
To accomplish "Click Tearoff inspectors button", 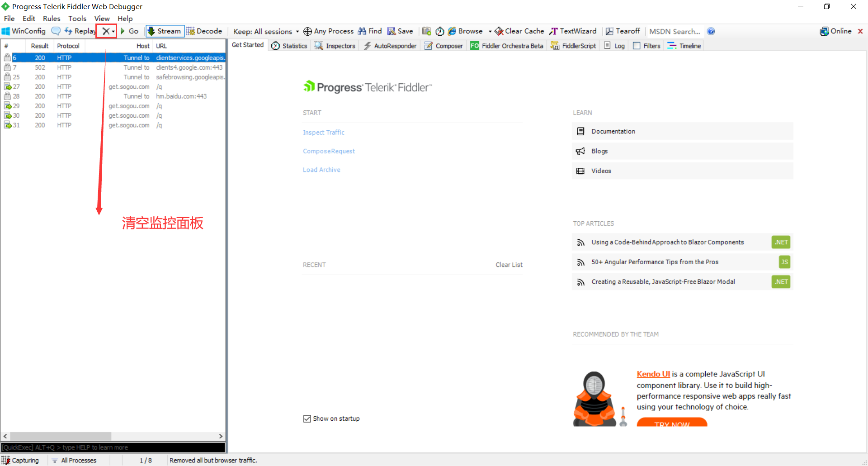I will tap(623, 31).
